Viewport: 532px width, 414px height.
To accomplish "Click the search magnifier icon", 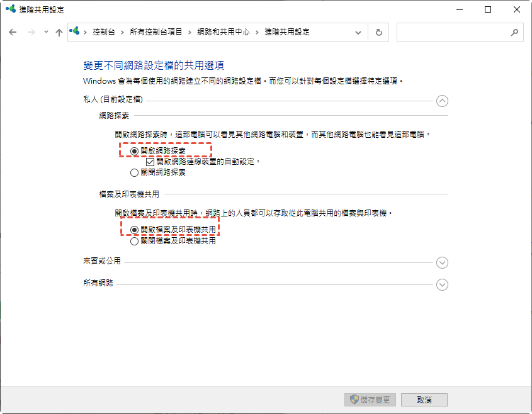I will coord(514,33).
